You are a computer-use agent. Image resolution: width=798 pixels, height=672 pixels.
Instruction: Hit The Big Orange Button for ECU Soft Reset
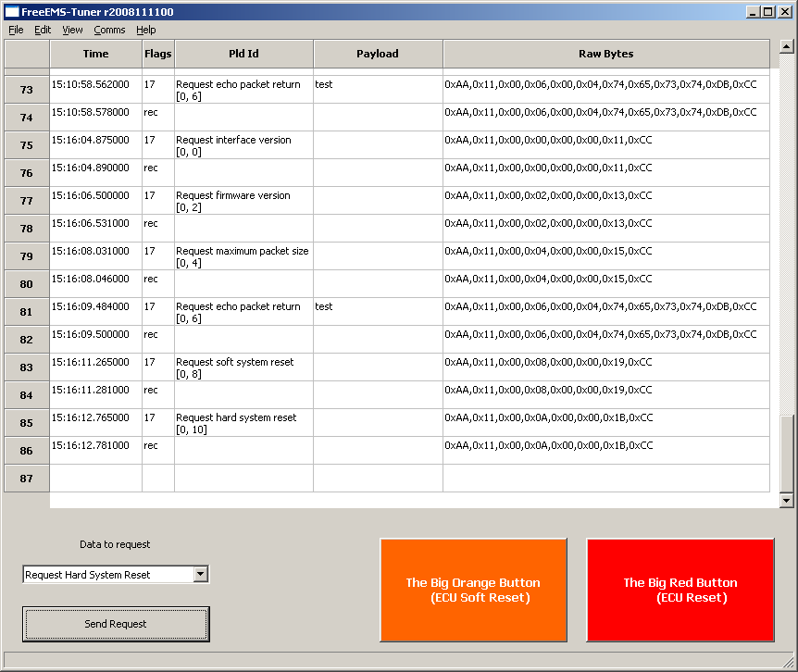tap(473, 591)
